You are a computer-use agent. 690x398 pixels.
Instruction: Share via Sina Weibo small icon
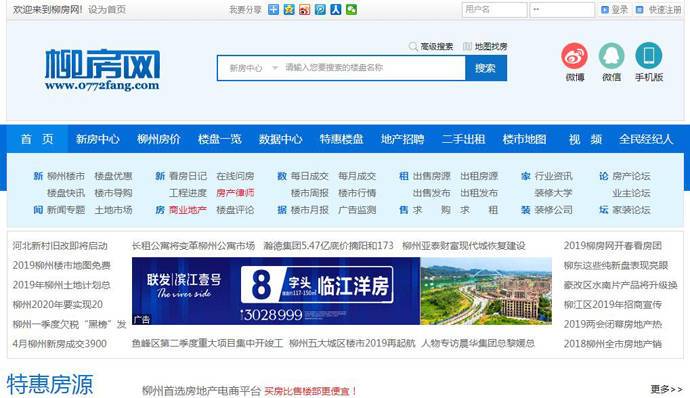(x=305, y=9)
